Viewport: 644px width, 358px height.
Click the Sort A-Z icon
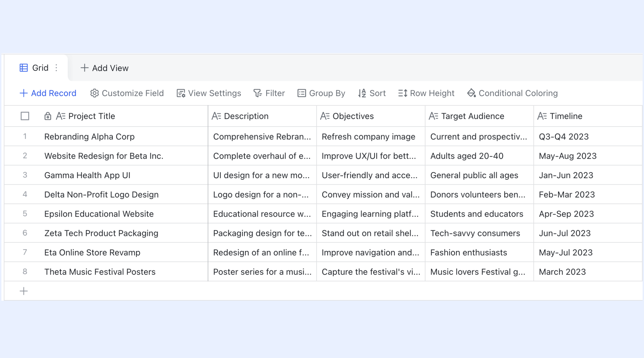click(x=362, y=93)
